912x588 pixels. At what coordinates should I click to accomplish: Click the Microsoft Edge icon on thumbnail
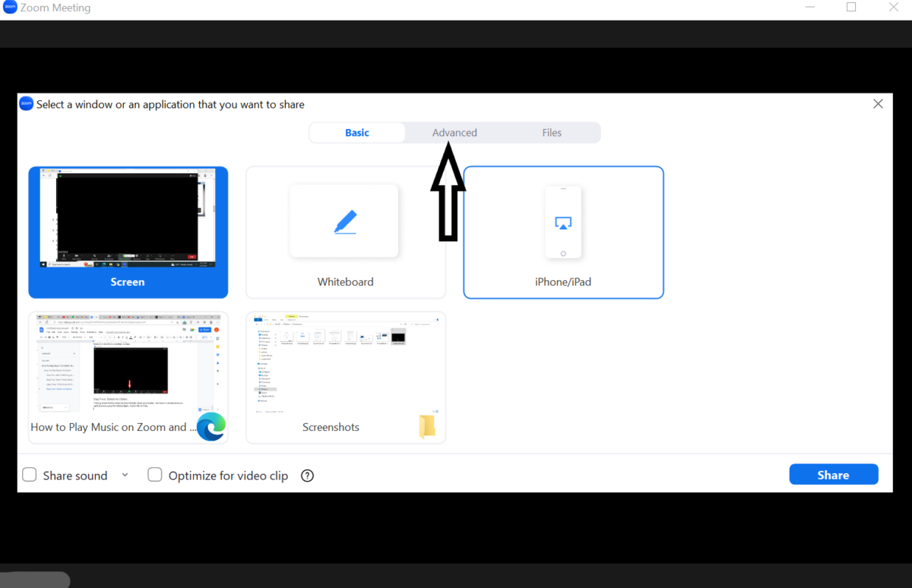pyautogui.click(x=211, y=426)
